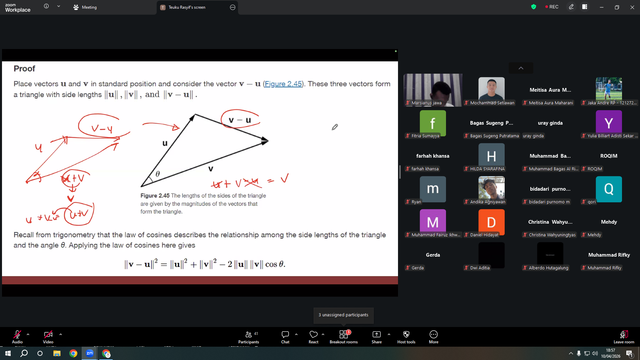Open the Figure 2.45 link
This screenshot has height=360, width=640.
coord(283,84)
